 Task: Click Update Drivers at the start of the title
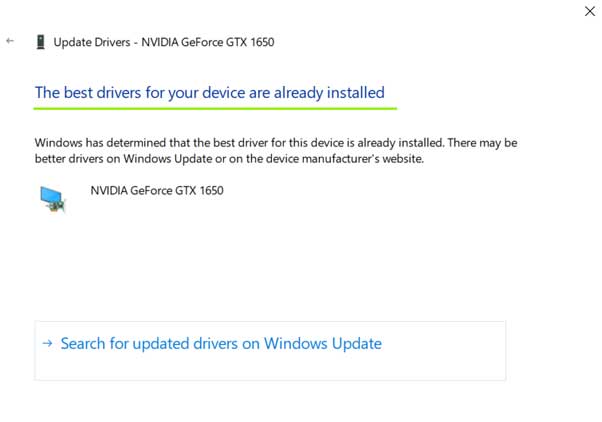coord(92,42)
